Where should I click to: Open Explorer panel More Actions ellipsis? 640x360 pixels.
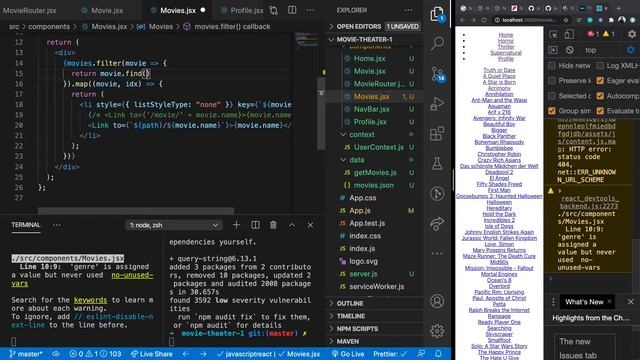point(408,10)
